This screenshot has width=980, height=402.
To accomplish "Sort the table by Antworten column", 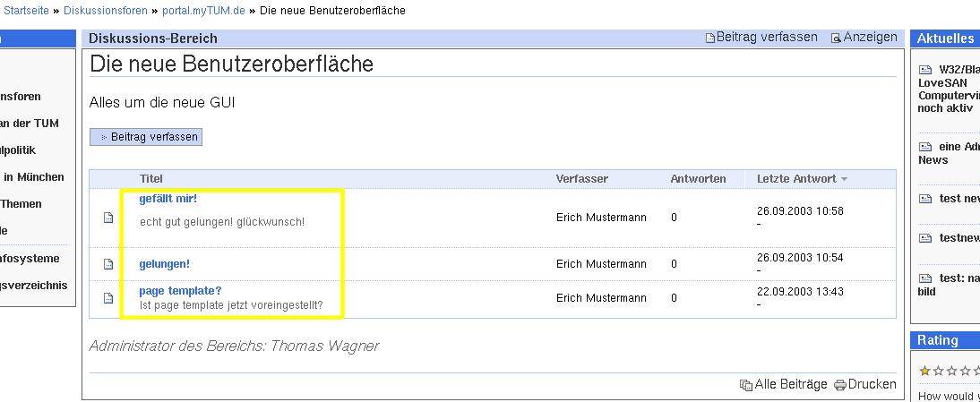I will coord(698,179).
